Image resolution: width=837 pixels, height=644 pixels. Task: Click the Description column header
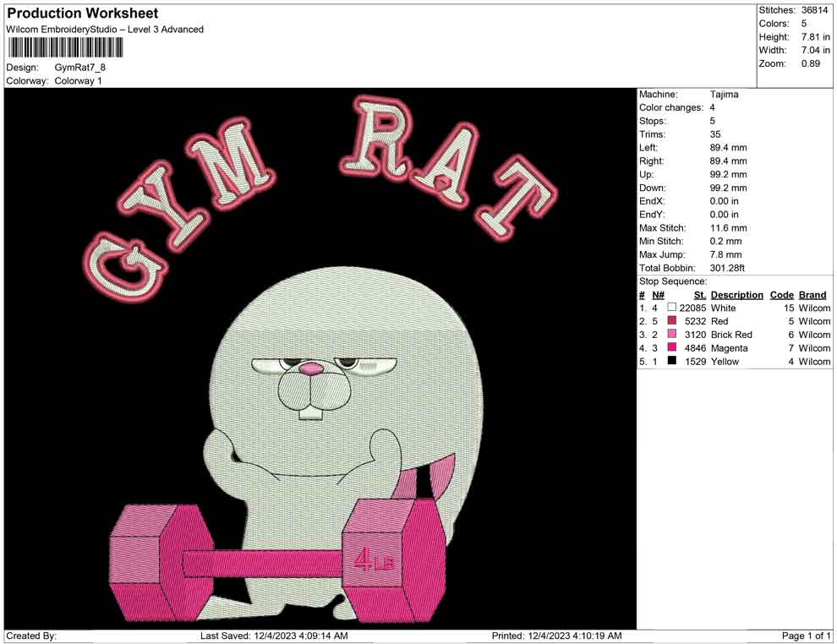(736, 294)
